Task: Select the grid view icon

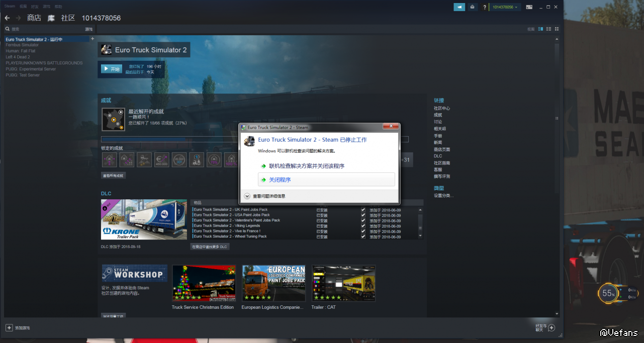Action: [x=557, y=29]
